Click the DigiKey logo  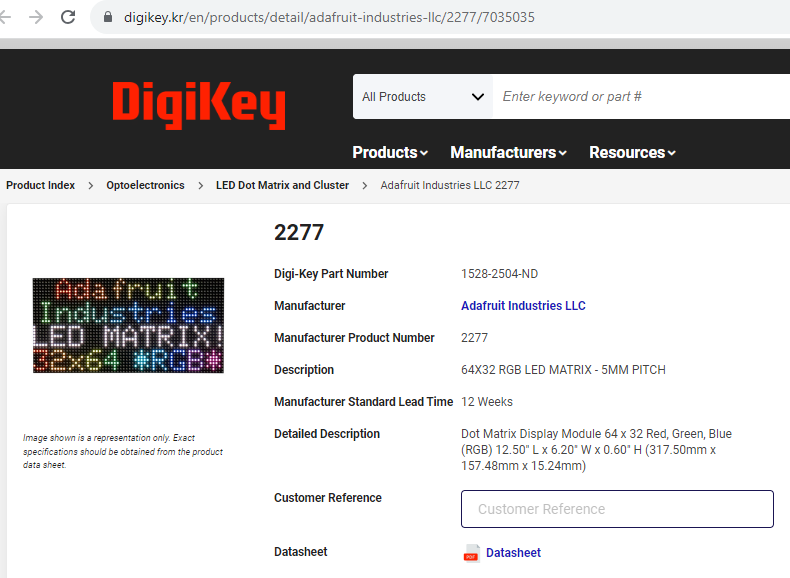pos(199,105)
